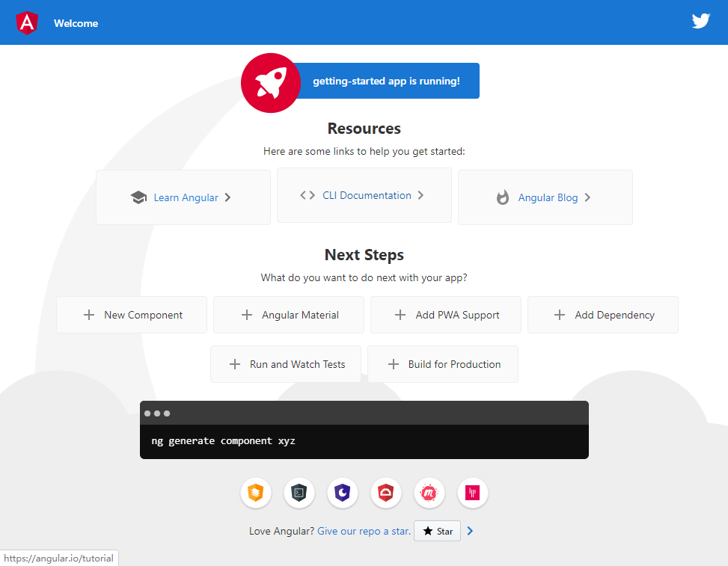Open the Learn Angular link
This screenshot has width=728, height=566.
[183, 197]
